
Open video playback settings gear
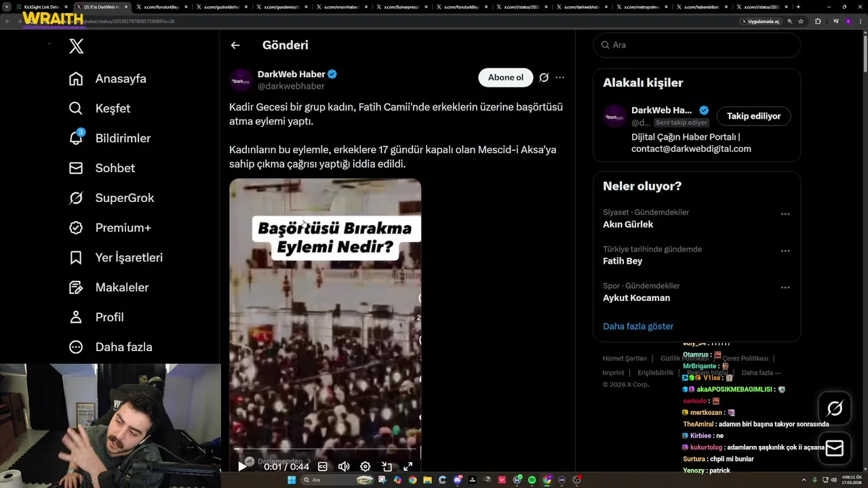[x=366, y=466]
